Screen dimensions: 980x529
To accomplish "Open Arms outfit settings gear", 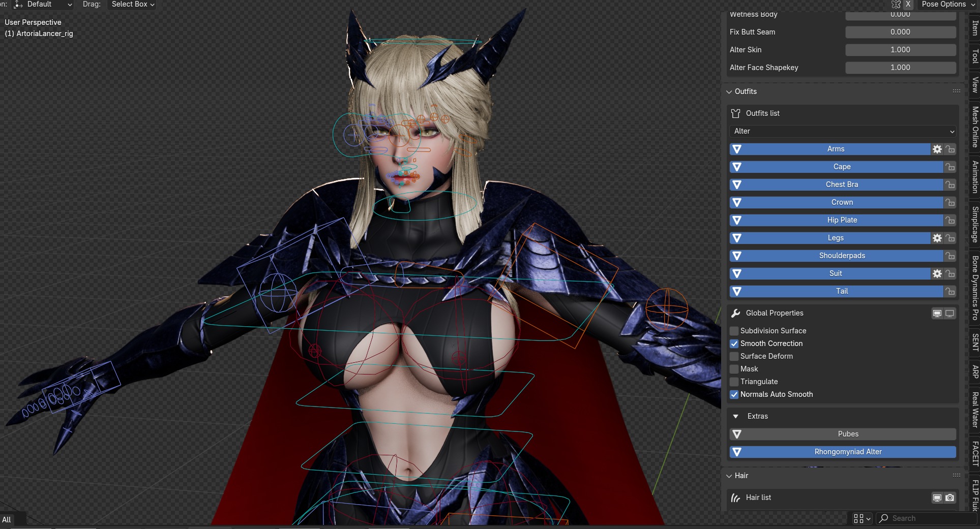I will 937,149.
